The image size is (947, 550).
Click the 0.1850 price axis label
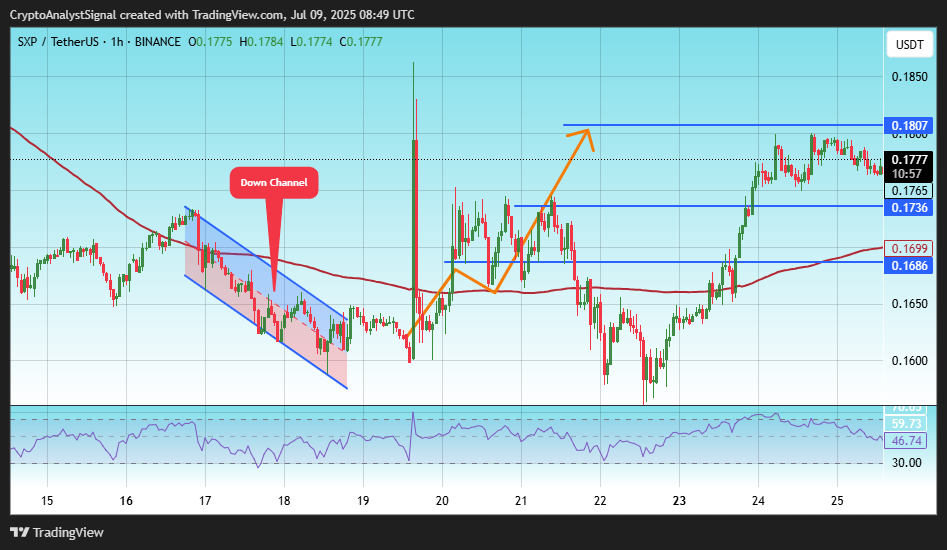(x=909, y=77)
